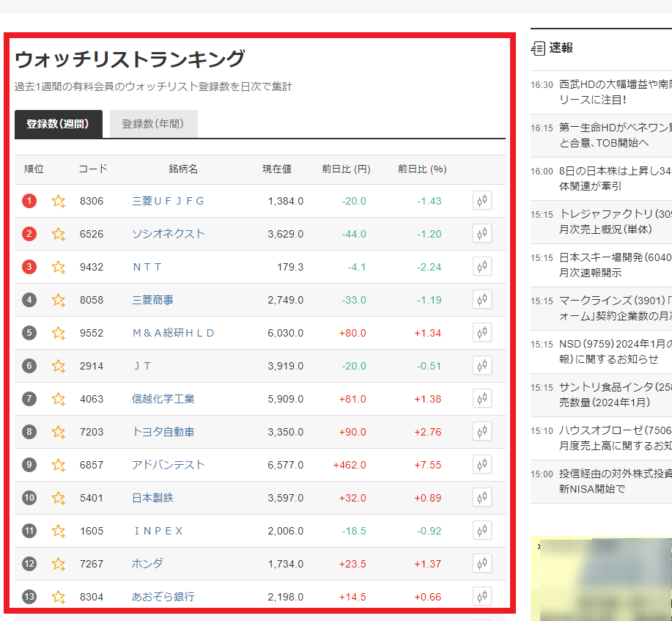Open chart icon for 三菱商事

click(x=482, y=299)
